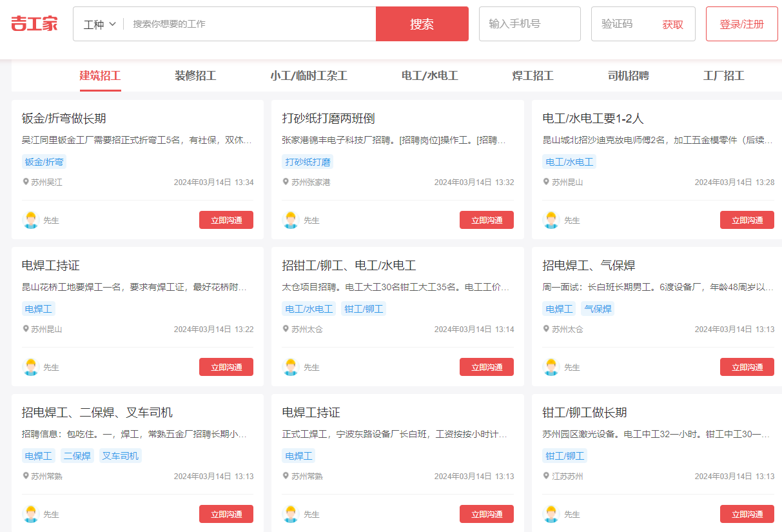The width and height of the screenshot is (782, 532).
Task: Click the avatar on 钳工/铆工做长期 card
Action: (x=551, y=514)
